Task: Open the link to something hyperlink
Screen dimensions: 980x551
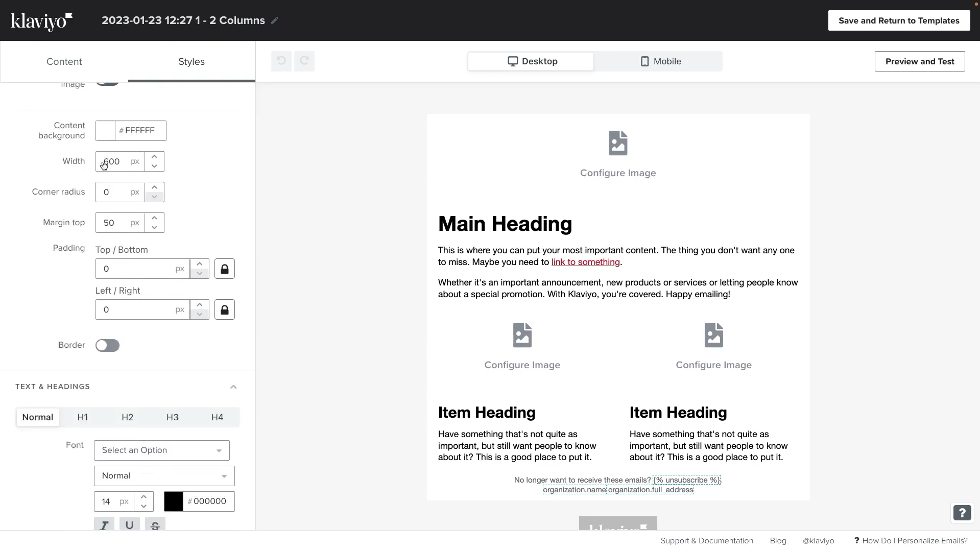Action: tap(585, 262)
